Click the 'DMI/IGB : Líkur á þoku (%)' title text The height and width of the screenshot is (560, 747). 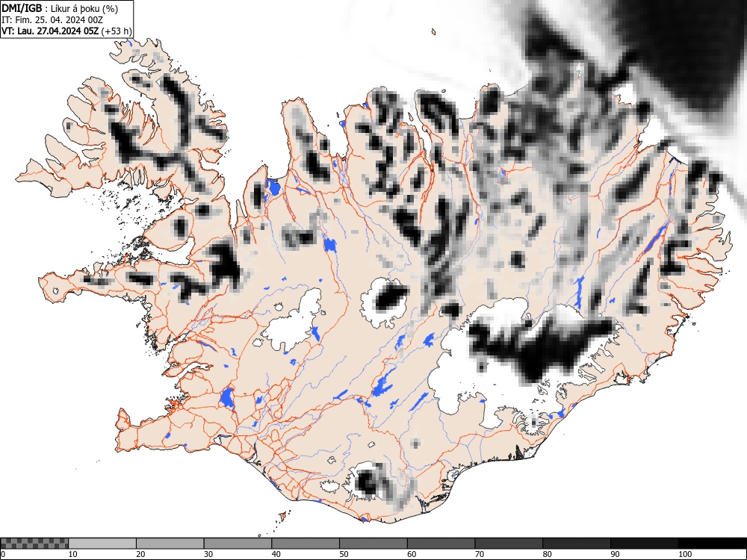click(60, 8)
